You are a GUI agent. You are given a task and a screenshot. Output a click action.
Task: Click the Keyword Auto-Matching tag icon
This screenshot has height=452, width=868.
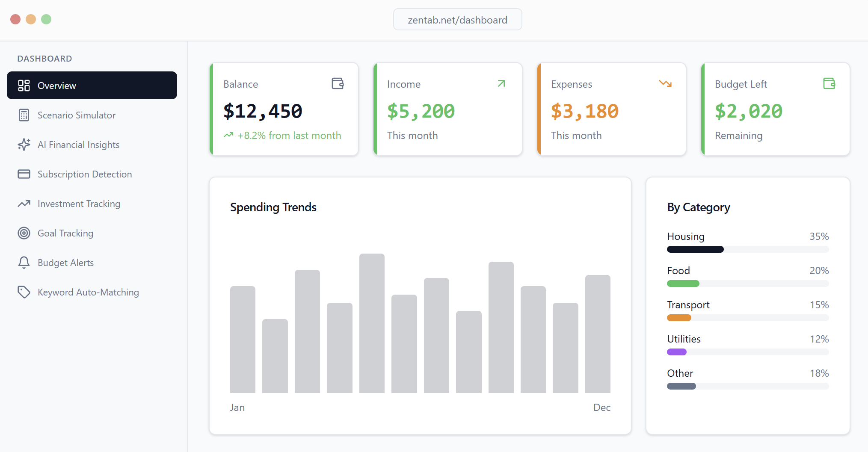(x=24, y=292)
